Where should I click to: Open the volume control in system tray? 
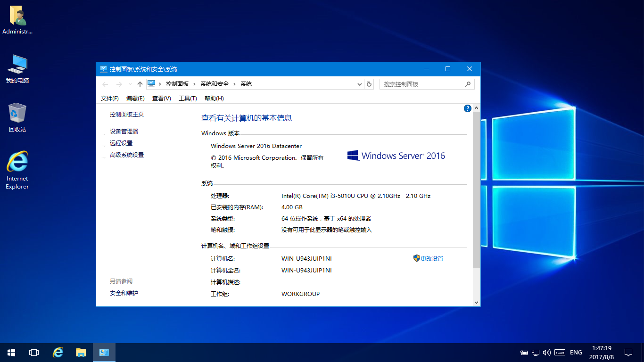[x=547, y=353]
